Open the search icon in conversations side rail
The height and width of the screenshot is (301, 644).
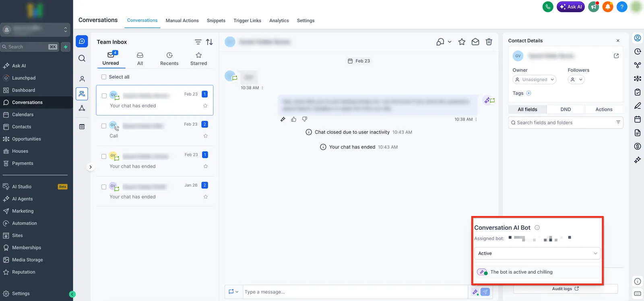[82, 58]
